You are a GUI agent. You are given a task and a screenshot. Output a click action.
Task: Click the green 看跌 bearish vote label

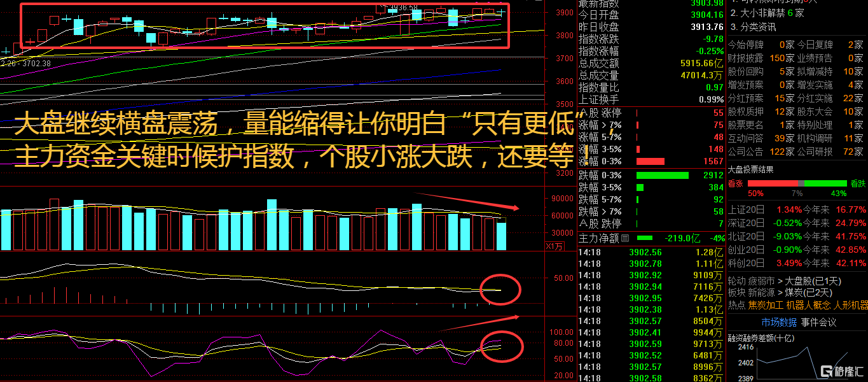click(857, 182)
